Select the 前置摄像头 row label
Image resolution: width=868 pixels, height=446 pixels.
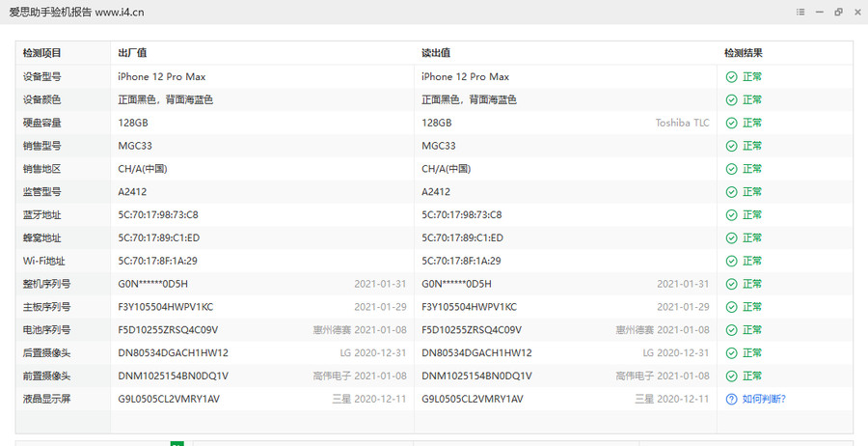(46, 376)
